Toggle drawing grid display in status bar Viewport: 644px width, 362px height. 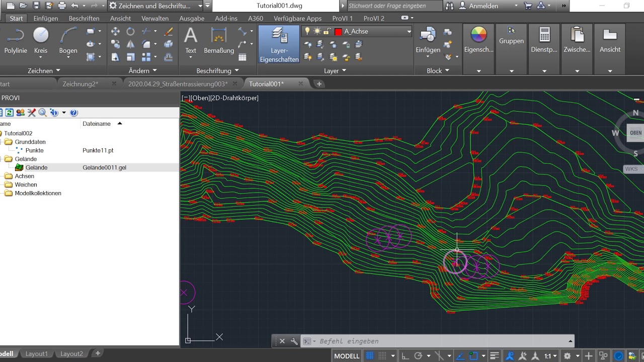[370, 356]
